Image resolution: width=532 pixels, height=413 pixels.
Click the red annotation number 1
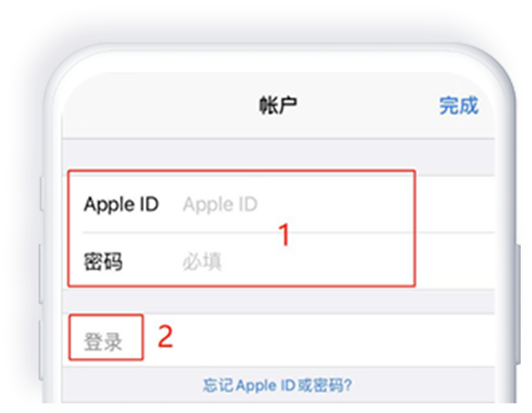point(284,235)
